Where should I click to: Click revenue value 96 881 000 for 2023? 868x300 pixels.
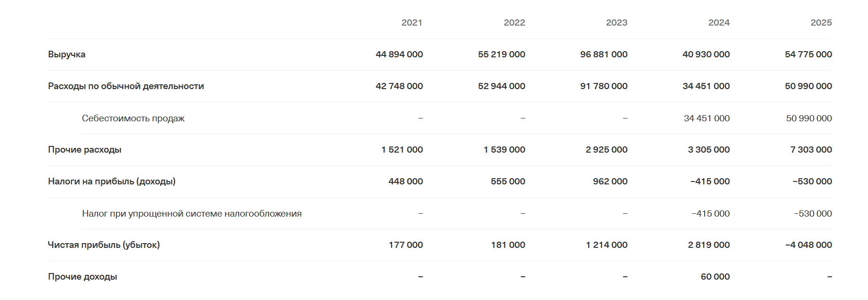pos(604,55)
